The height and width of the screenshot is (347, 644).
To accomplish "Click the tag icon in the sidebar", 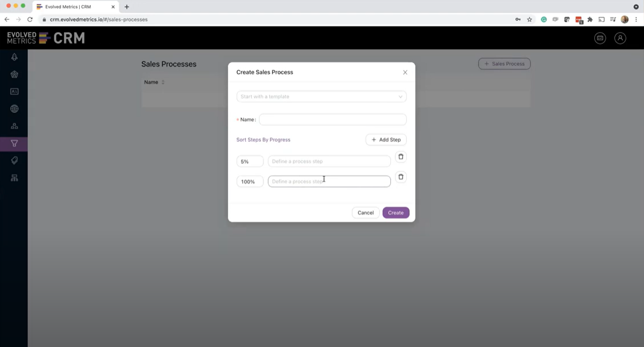I will coord(14,160).
